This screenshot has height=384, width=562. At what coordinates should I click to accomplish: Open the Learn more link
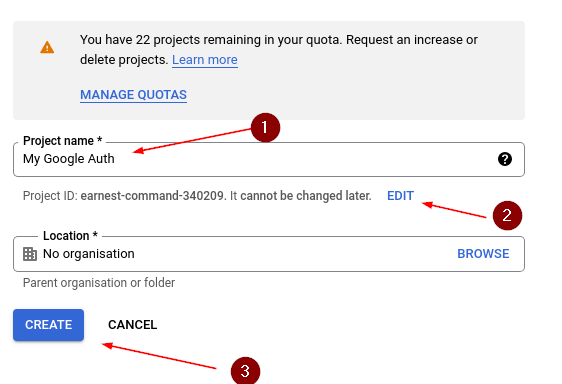point(205,60)
